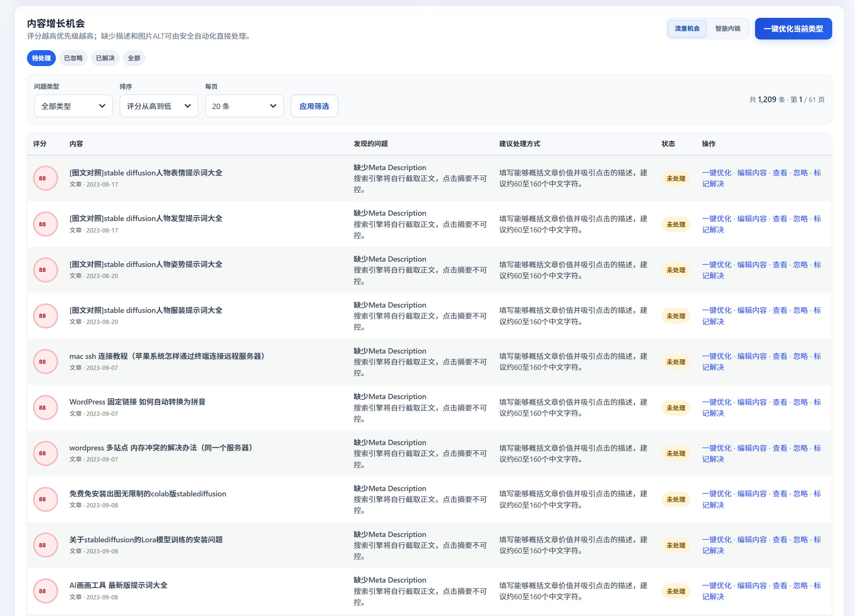Open the 排序 dropdown showing 评分从高到低
Viewport: 855px width, 616px height.
(x=159, y=106)
